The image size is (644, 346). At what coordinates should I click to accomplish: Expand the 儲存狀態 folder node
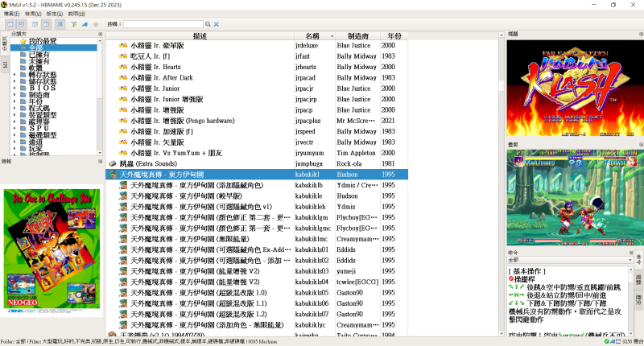point(14,81)
